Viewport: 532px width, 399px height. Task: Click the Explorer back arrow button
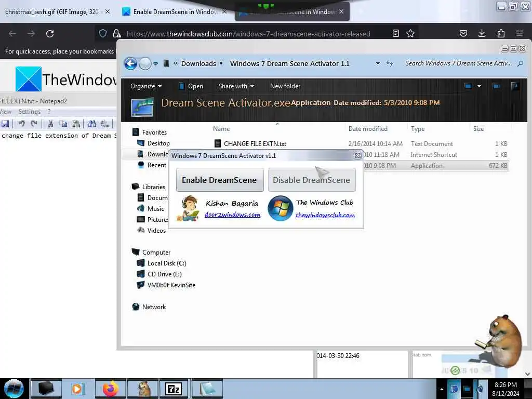point(130,63)
